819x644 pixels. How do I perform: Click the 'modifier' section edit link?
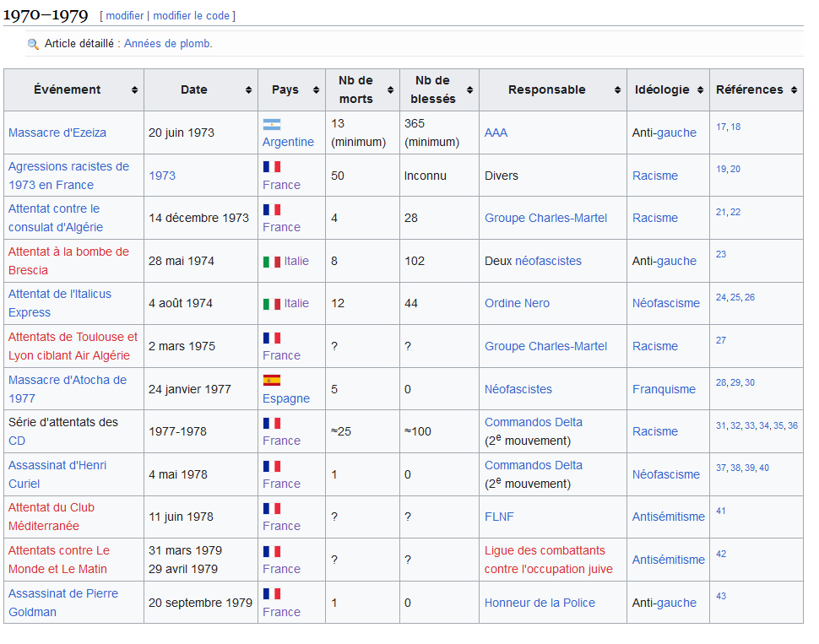(x=124, y=16)
